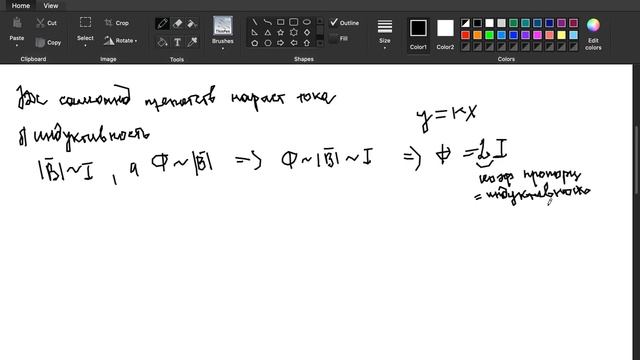Pick the orange color swatch
640x360 pixels.
(477, 35)
